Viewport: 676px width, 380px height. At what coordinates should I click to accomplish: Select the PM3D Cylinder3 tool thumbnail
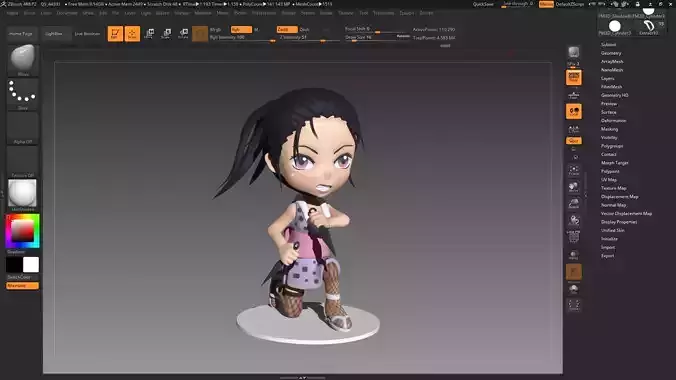(615, 27)
